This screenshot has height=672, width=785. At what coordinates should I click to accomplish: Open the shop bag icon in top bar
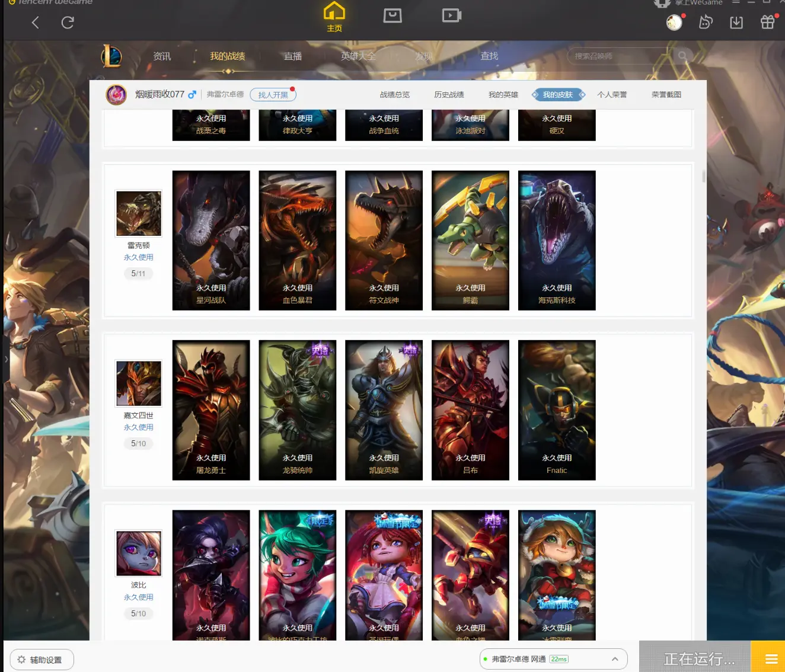tap(392, 15)
